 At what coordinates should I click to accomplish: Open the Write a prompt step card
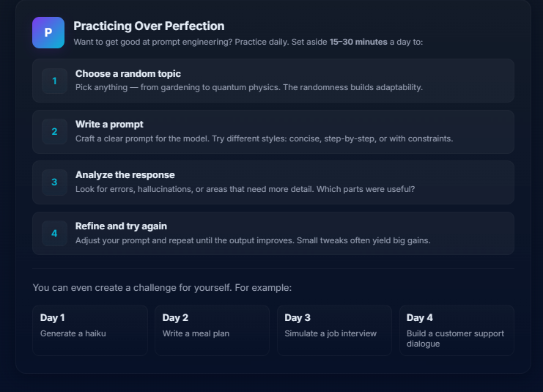[273, 132]
